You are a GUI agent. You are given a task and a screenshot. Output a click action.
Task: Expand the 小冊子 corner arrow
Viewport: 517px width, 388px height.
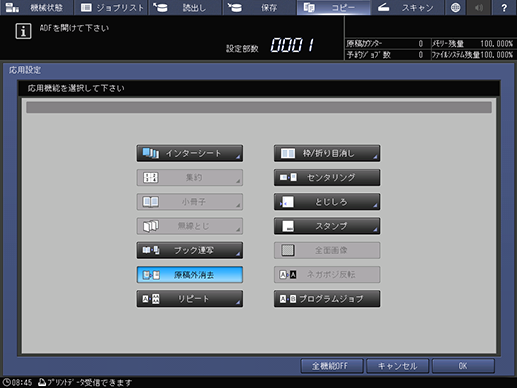(238, 206)
